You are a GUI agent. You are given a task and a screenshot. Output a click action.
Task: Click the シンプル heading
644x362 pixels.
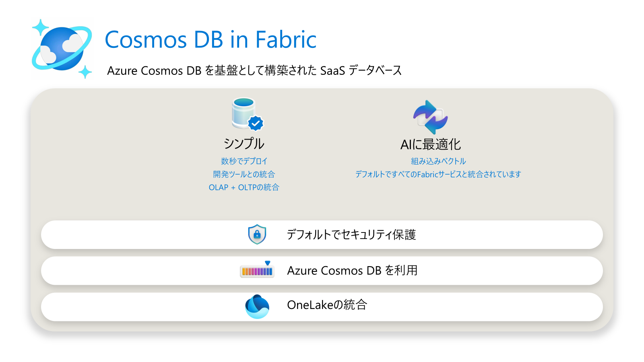(x=244, y=144)
